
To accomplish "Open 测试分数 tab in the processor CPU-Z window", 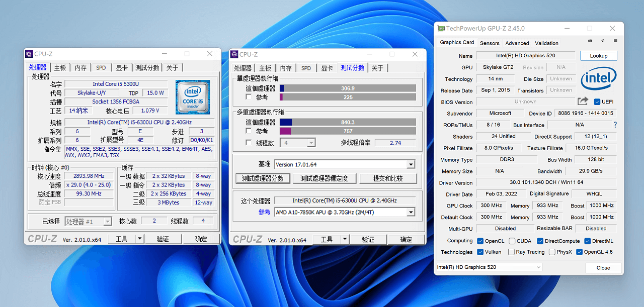I will click(x=147, y=68).
